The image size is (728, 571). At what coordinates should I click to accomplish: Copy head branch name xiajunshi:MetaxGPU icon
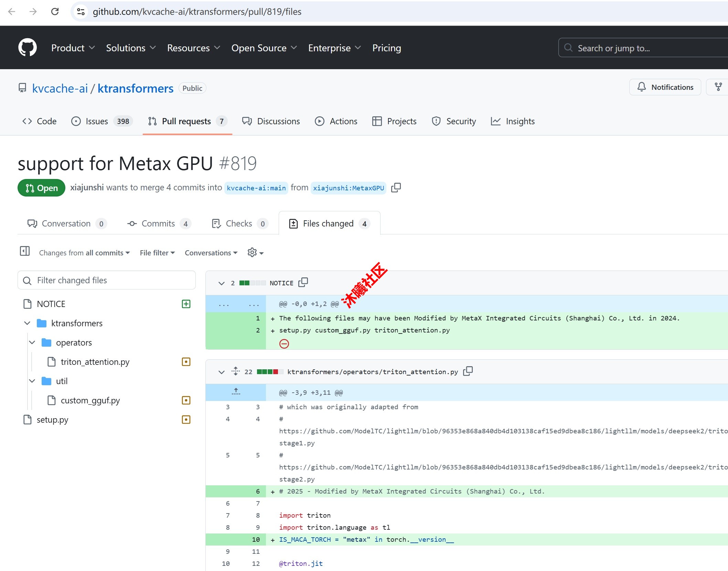[396, 188]
